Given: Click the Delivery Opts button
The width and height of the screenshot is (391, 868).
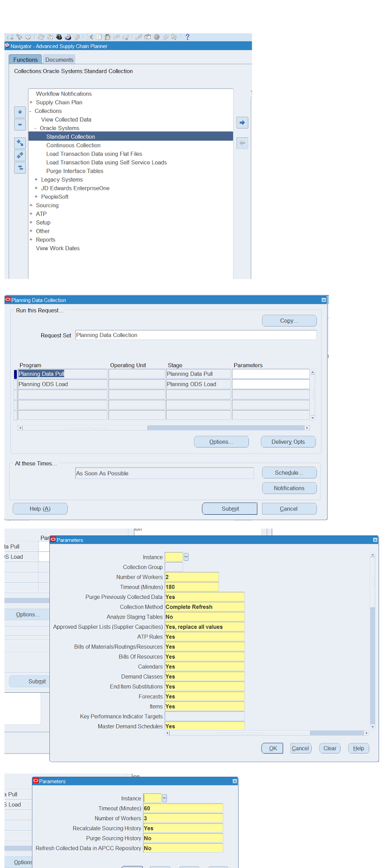Looking at the screenshot, I should coord(288,442).
